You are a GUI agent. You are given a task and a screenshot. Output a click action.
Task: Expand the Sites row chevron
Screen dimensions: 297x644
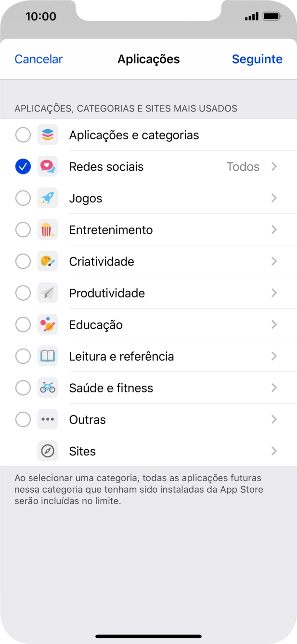click(x=274, y=451)
